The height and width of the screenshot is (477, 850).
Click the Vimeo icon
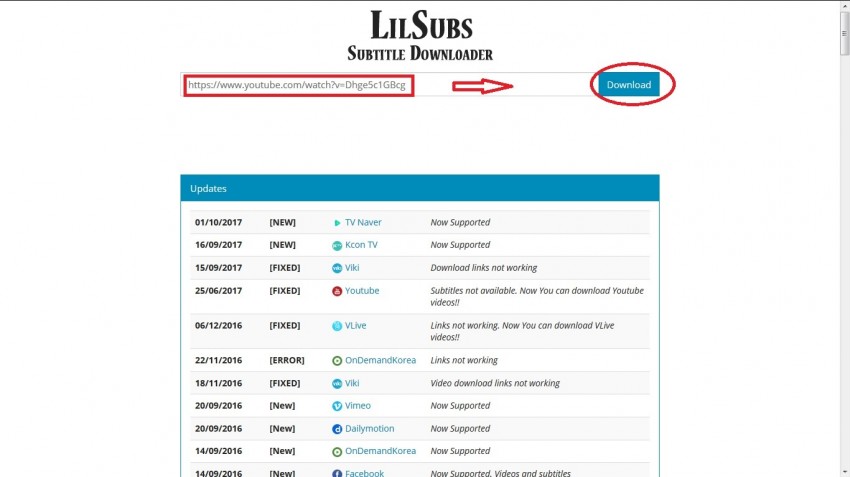[x=337, y=406]
